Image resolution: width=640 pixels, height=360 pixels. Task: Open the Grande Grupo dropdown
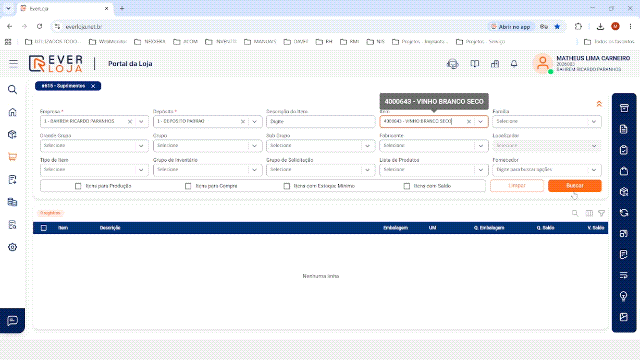(x=94, y=146)
